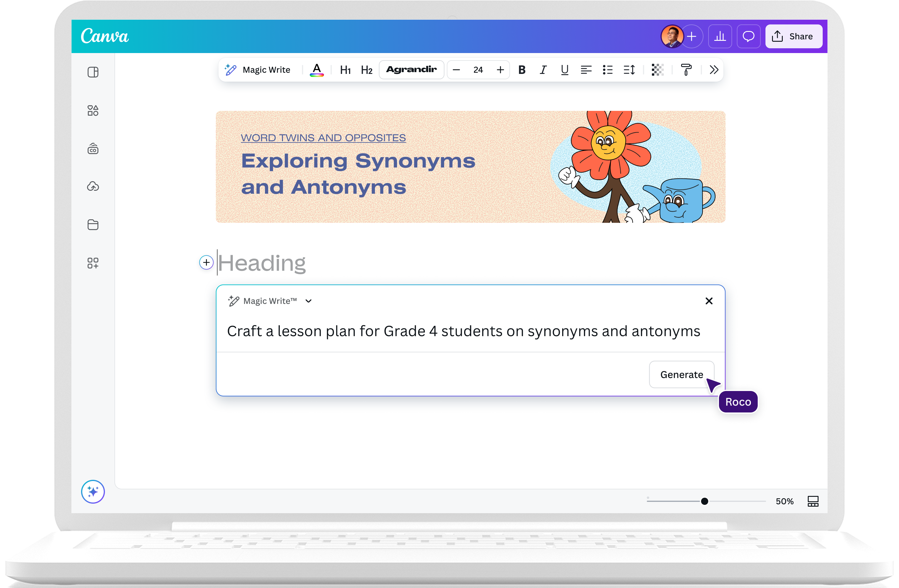Toggle bold formatting
The image size is (899, 588).
pyautogui.click(x=522, y=70)
